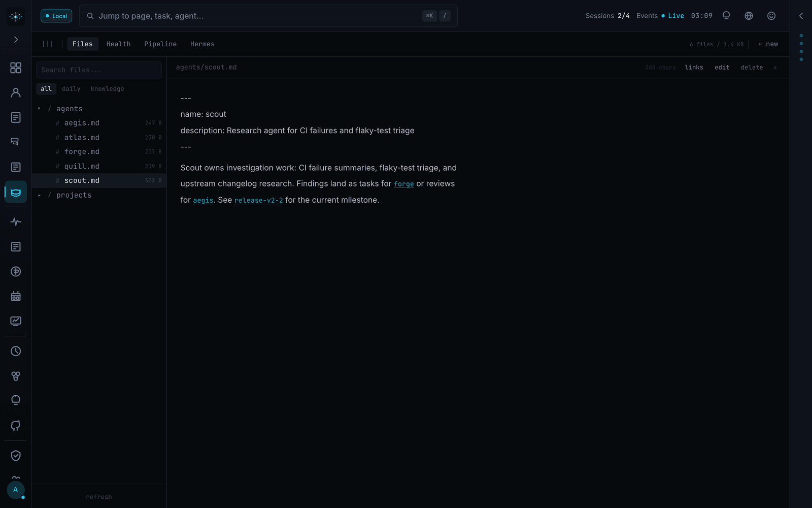Select the 'knowledge' file filter
The image size is (812, 508).
(107, 89)
